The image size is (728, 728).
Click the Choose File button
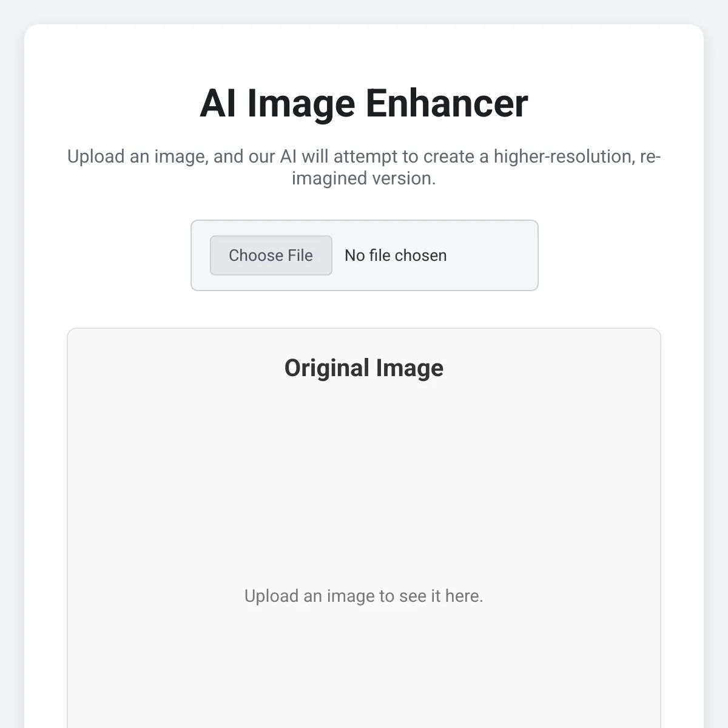(x=271, y=255)
